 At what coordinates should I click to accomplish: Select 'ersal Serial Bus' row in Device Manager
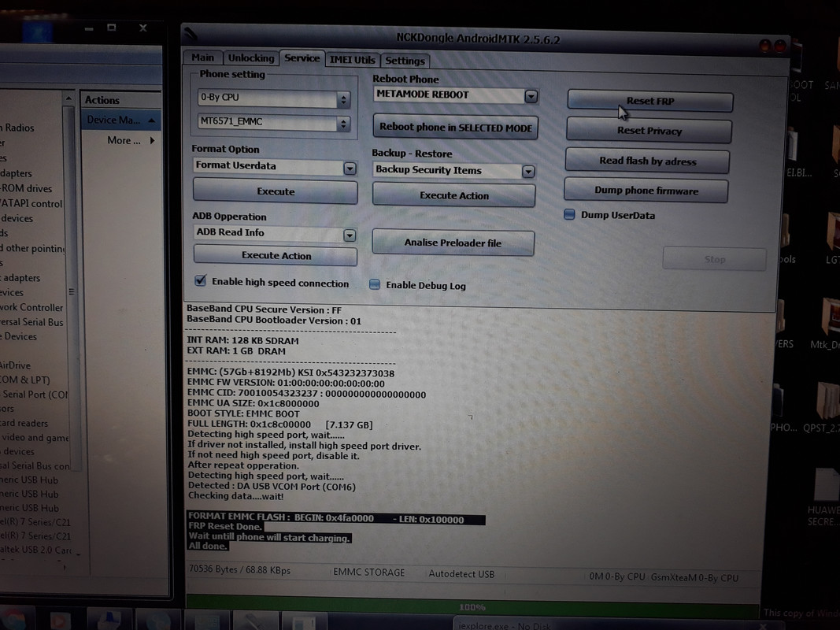[31, 322]
